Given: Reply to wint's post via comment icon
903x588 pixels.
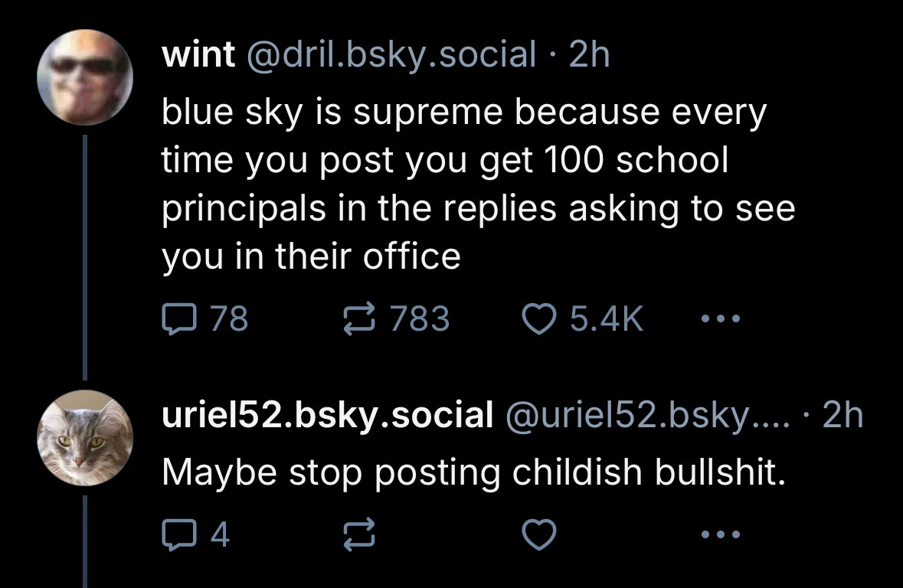Looking at the screenshot, I should (x=180, y=319).
